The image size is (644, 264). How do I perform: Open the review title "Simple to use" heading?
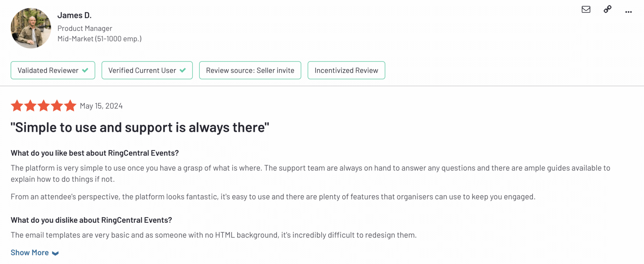click(140, 127)
